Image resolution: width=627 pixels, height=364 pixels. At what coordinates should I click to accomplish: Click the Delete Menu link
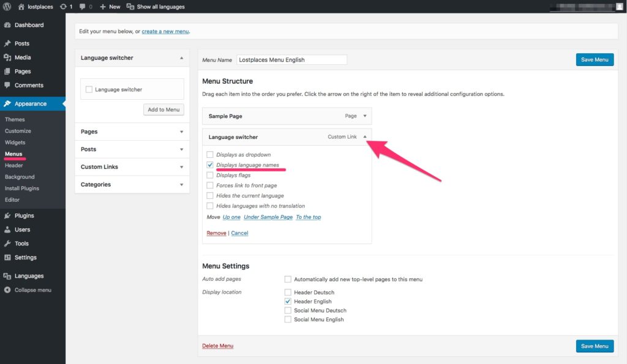point(217,346)
